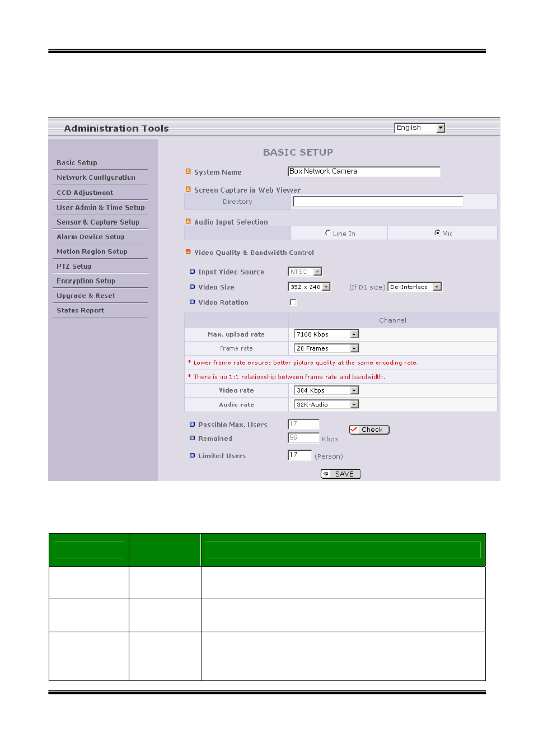Open Audio rate 32K-Audio dropdown
Screen dimensions: 534x756
(326, 404)
